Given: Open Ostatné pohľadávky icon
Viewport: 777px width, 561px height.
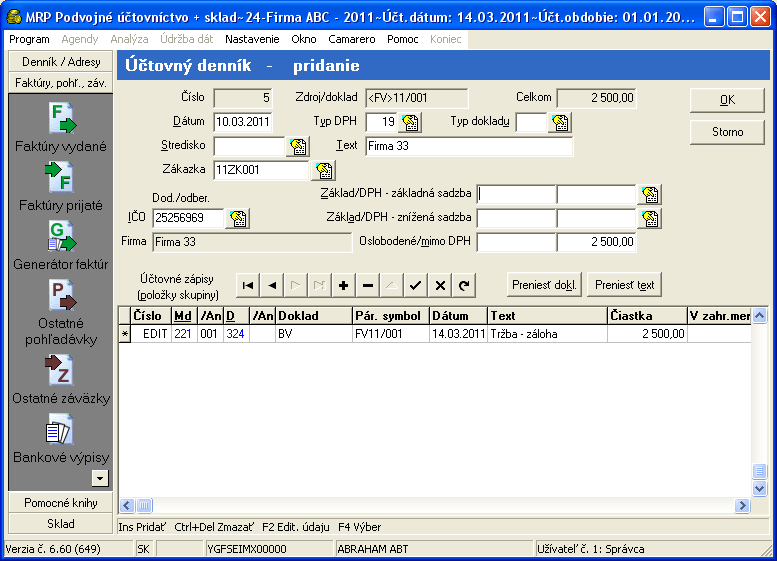Looking at the screenshot, I should pyautogui.click(x=61, y=295).
